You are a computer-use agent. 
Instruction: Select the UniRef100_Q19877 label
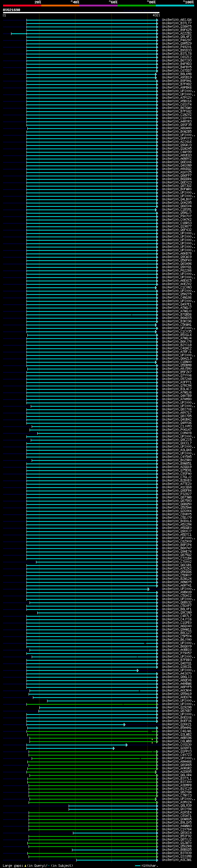pos(177,226)
